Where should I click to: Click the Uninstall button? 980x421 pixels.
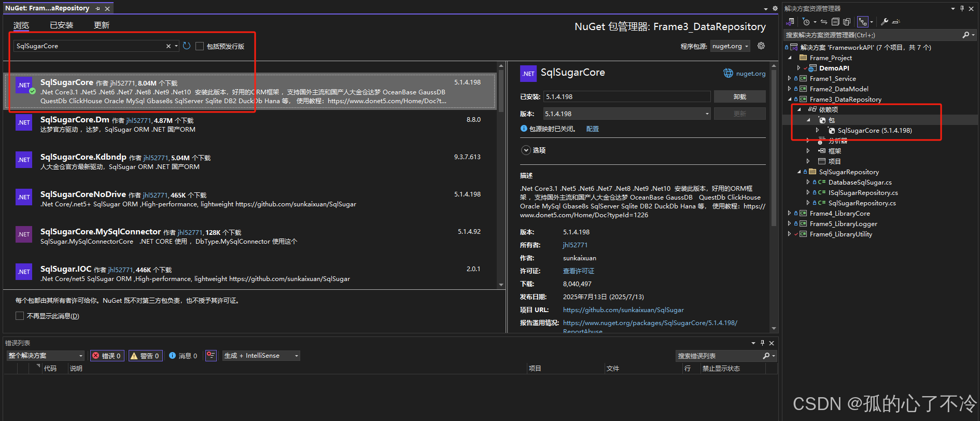click(x=740, y=96)
